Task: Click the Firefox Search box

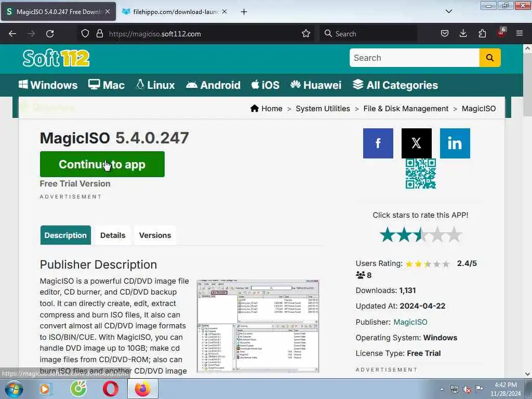Action: [x=368, y=34]
